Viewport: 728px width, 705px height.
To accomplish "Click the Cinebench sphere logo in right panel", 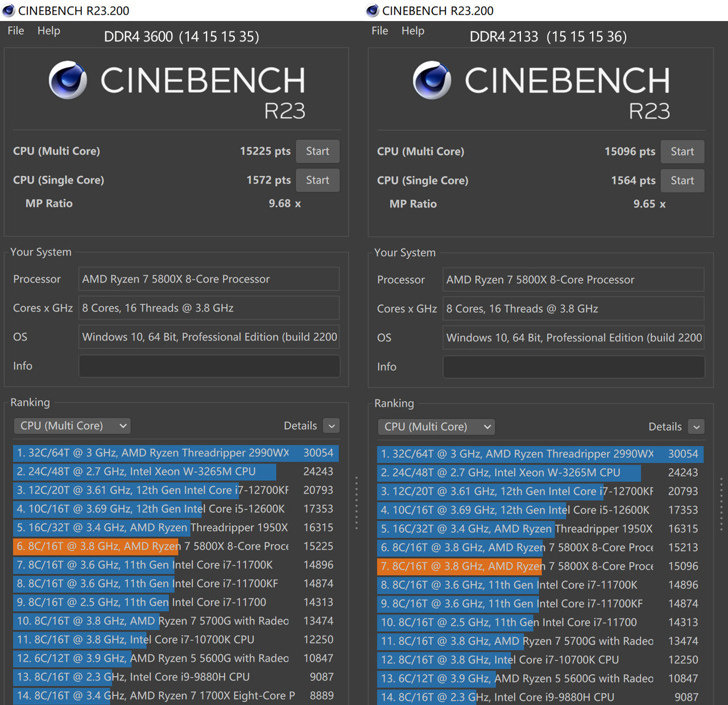I will point(432,80).
